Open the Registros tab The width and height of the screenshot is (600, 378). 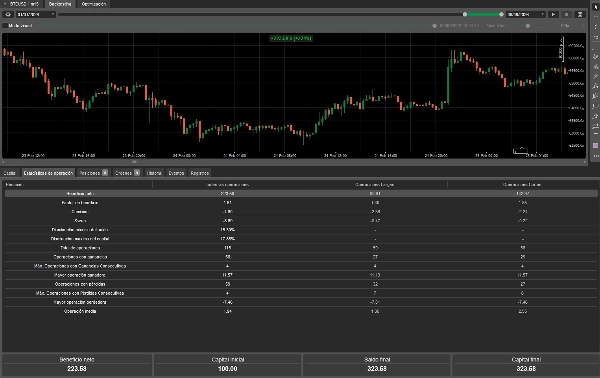tap(200, 173)
